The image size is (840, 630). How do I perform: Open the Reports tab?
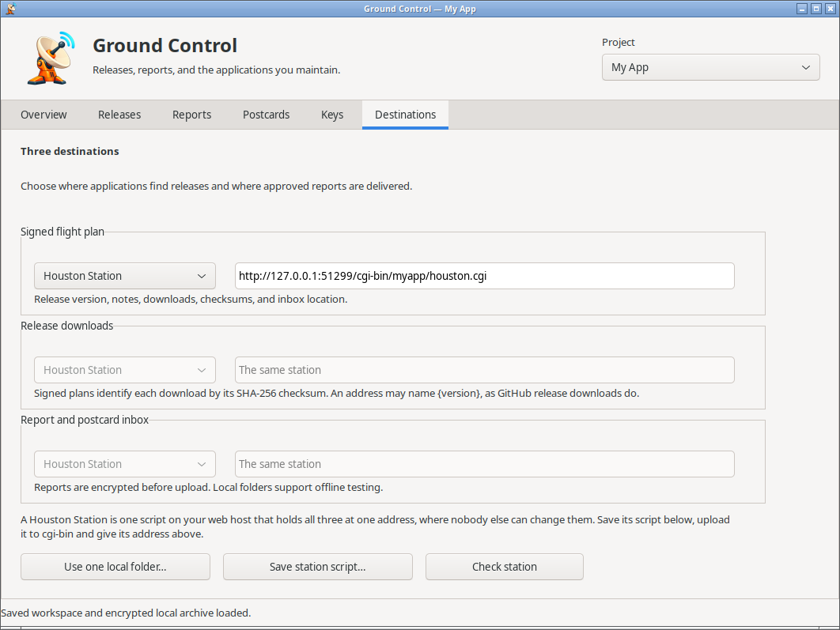tap(191, 115)
